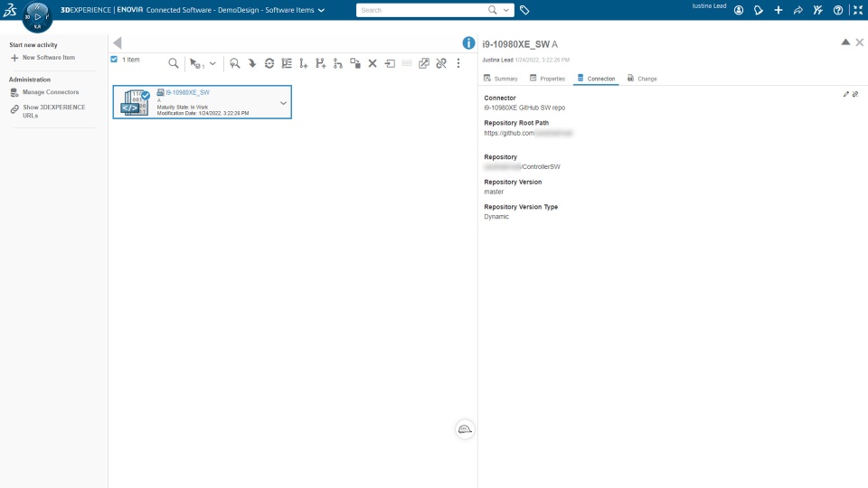Screen dimensions: 868x488
Task: Click the list search magnifier icon
Action: tap(174, 63)
